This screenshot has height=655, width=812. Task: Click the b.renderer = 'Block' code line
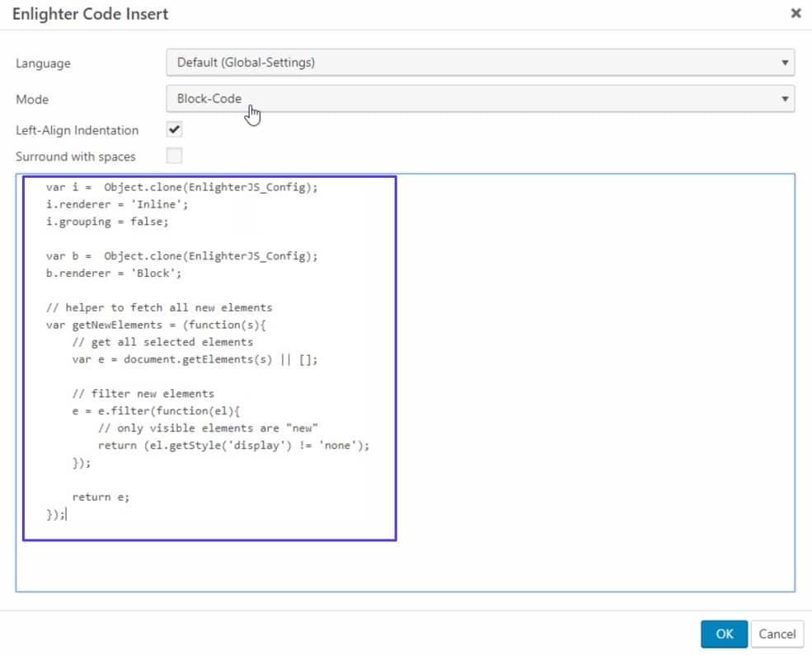pos(113,274)
